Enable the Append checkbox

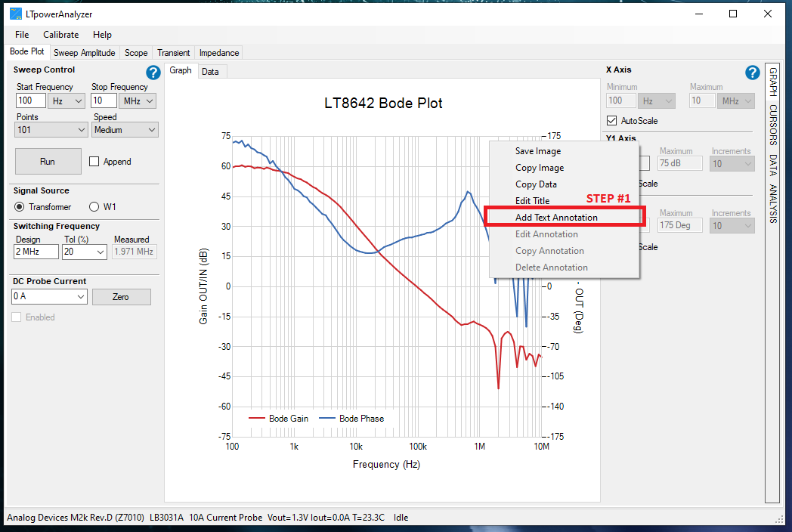94,162
